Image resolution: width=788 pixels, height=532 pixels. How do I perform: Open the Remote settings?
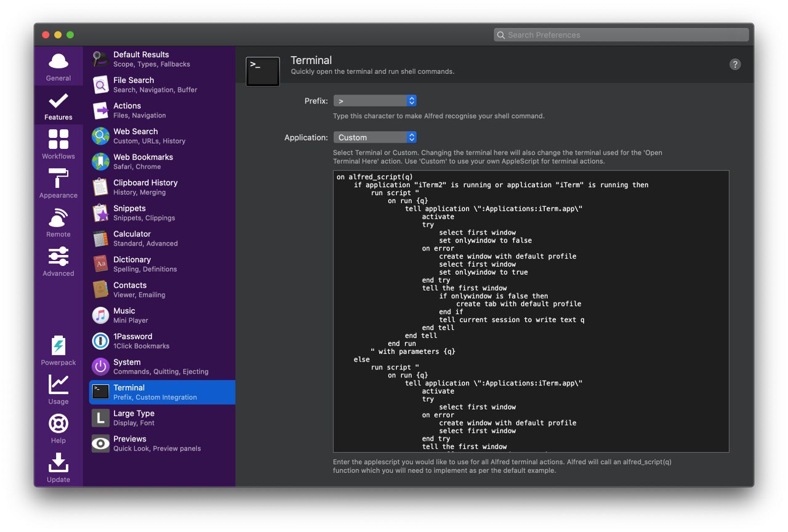(x=58, y=223)
